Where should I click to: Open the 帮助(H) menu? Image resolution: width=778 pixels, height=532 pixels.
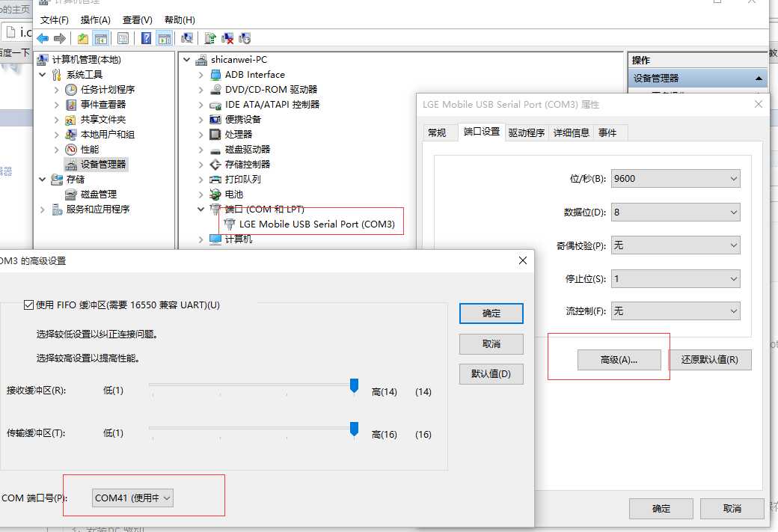click(x=180, y=20)
